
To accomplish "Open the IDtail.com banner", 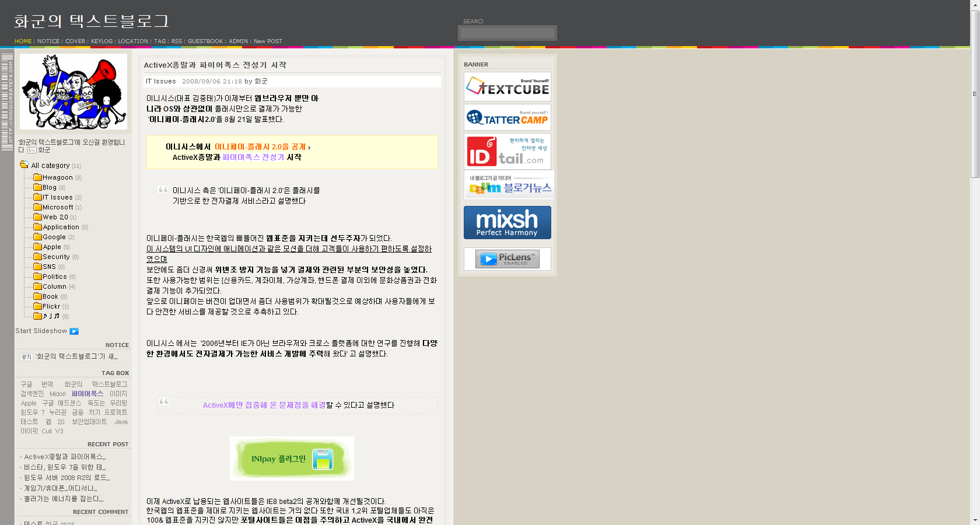I will 508,152.
